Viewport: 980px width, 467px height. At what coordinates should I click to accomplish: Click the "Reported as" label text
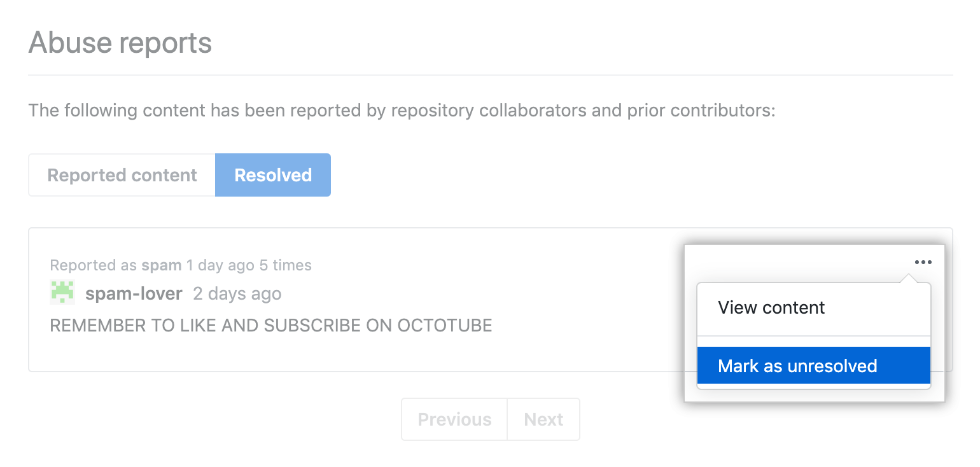[94, 265]
